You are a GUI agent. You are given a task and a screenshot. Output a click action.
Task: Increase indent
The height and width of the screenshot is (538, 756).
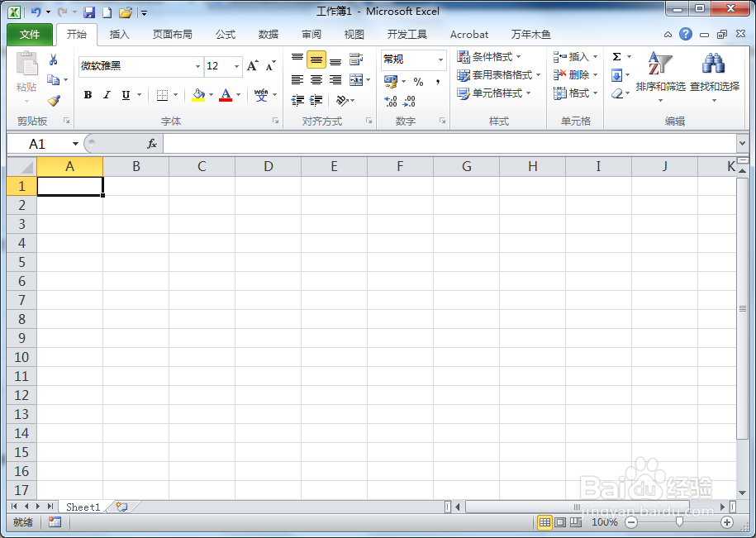pyautogui.click(x=316, y=100)
